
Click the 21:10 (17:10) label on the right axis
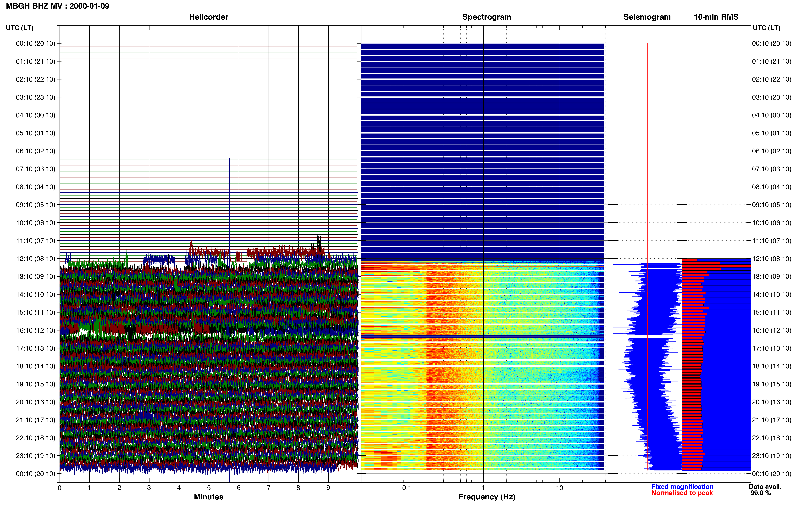(772, 420)
